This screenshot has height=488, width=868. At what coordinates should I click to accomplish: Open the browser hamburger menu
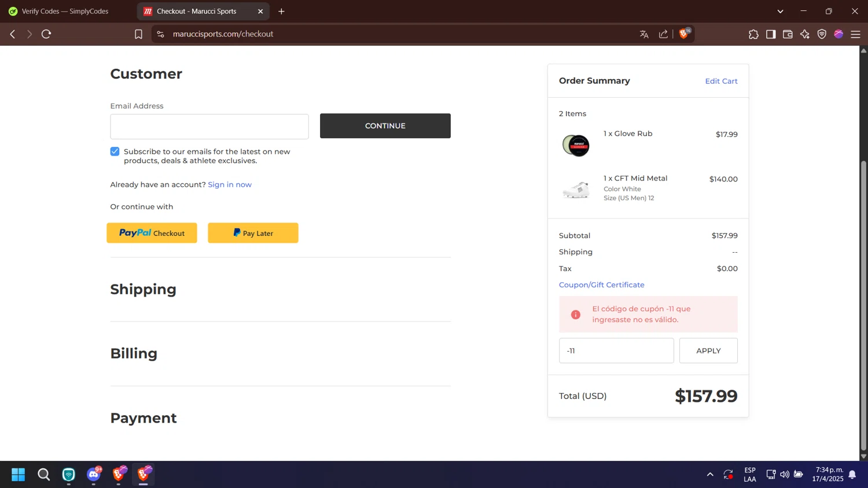(856, 34)
